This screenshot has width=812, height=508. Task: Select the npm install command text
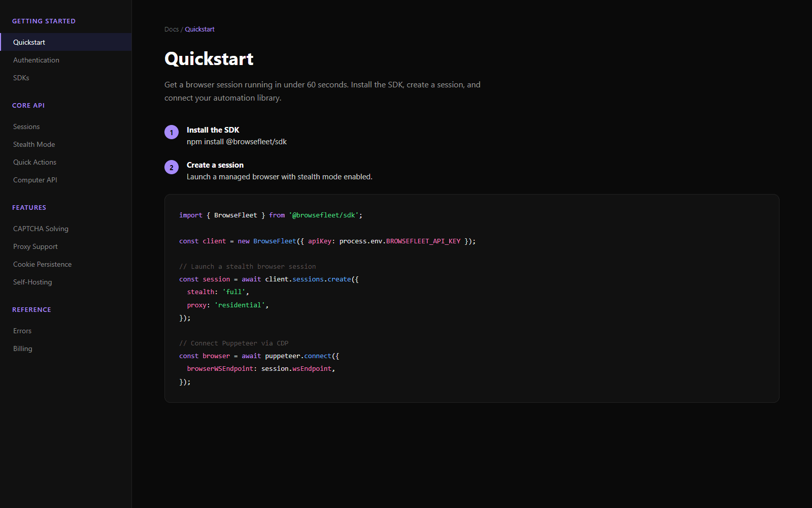pos(236,142)
